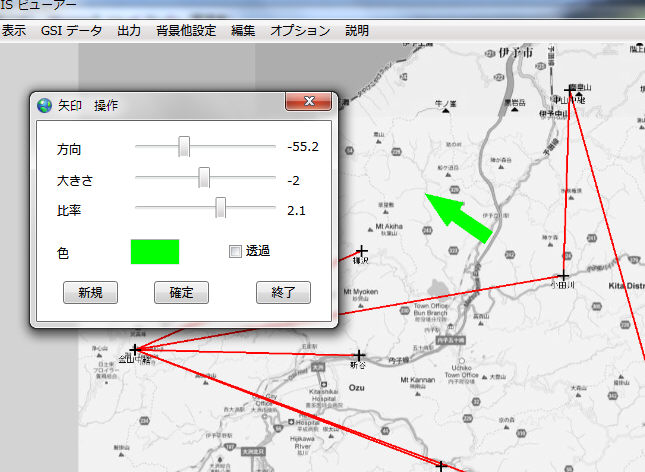Select the cross marker at 鎌沢
Viewport: 645px width, 472px height.
click(362, 250)
